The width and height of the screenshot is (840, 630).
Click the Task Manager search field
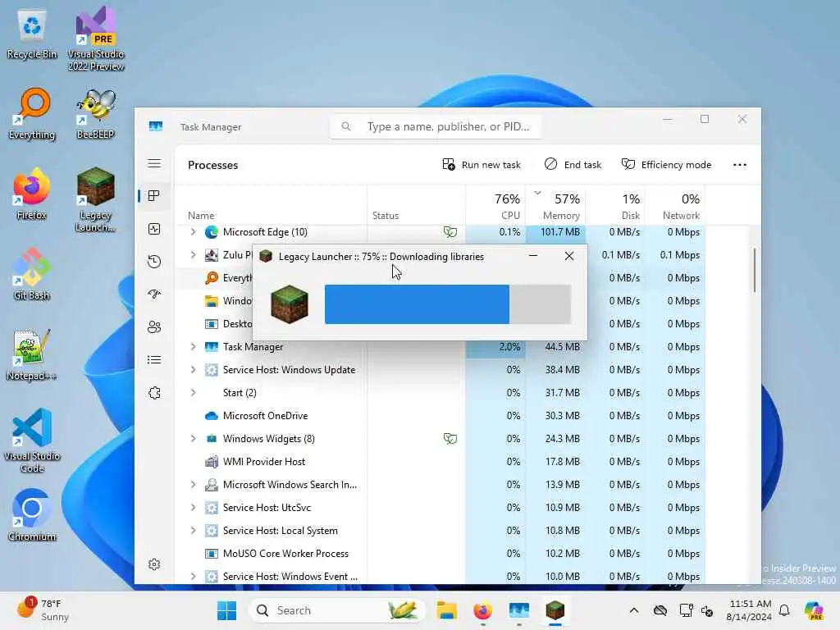(x=436, y=126)
